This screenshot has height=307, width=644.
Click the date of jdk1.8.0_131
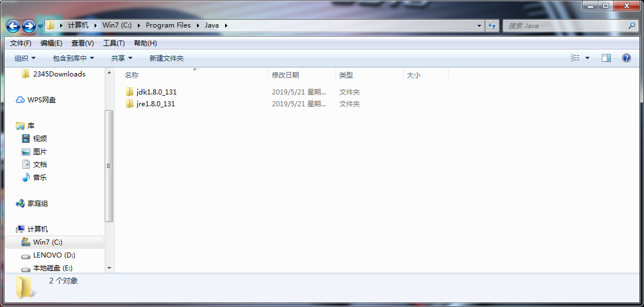(x=299, y=92)
